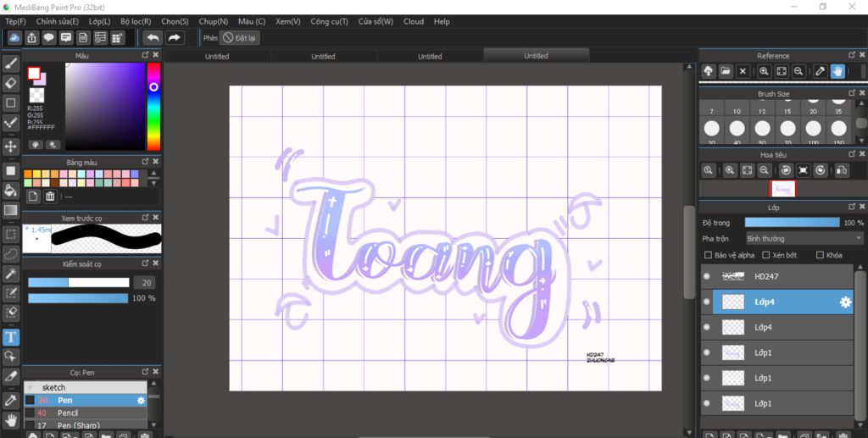Click the navigator canvas thumbnail
Viewport: 868px width, 438px height.
click(x=782, y=189)
